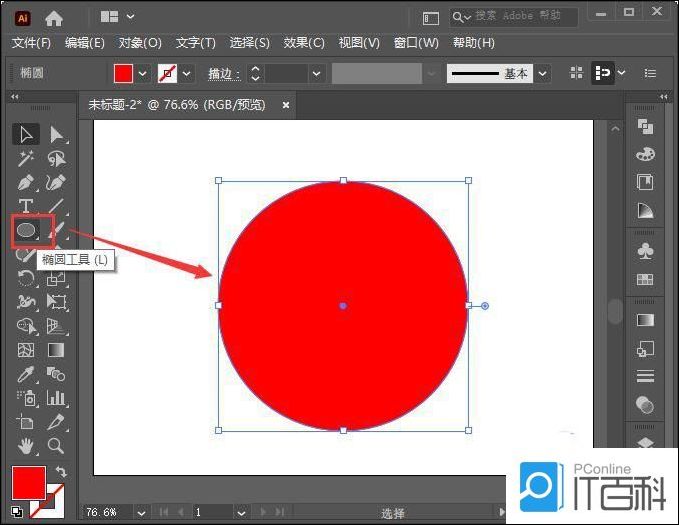Image resolution: width=679 pixels, height=525 pixels.
Task: Select the Type tool
Action: pyautogui.click(x=26, y=206)
